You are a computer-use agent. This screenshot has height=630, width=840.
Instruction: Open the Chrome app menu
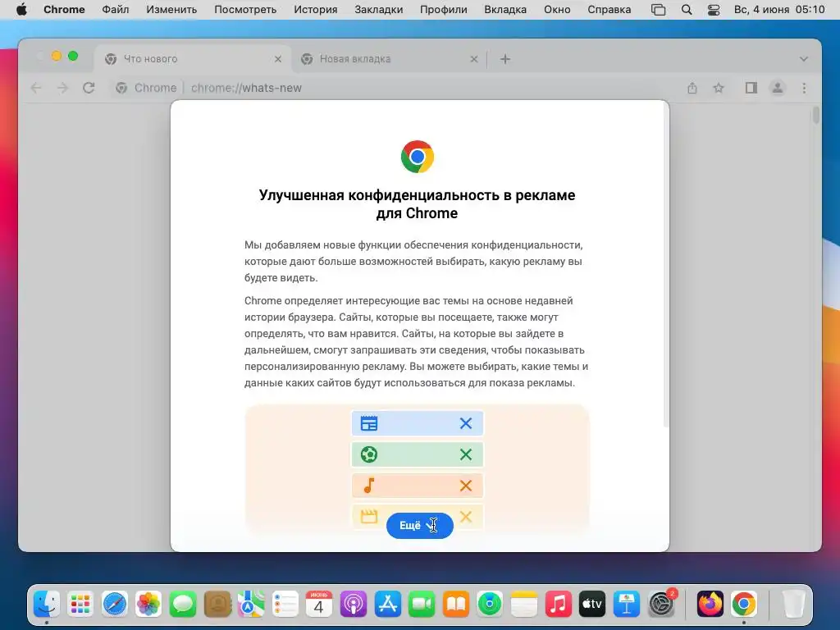tap(64, 10)
